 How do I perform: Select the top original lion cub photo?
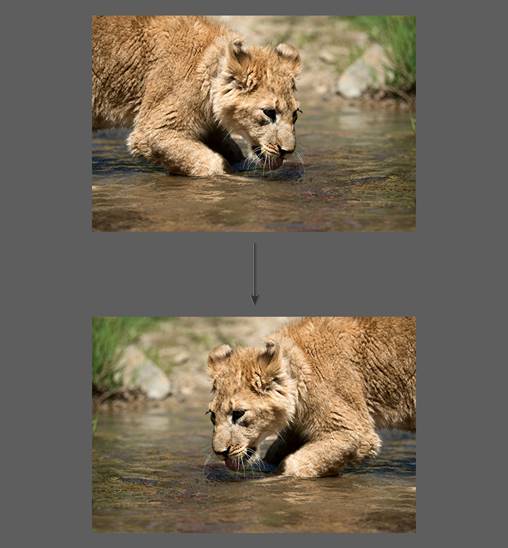pyautogui.click(x=254, y=123)
